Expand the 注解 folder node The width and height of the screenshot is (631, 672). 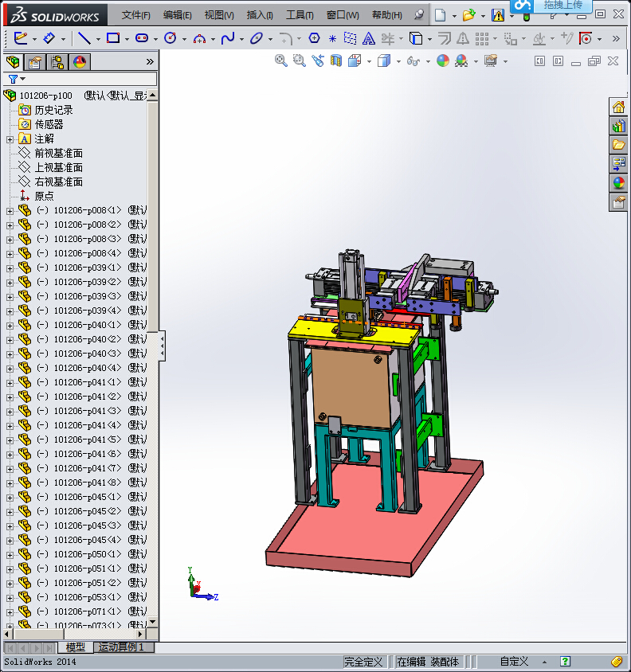[x=10, y=139]
